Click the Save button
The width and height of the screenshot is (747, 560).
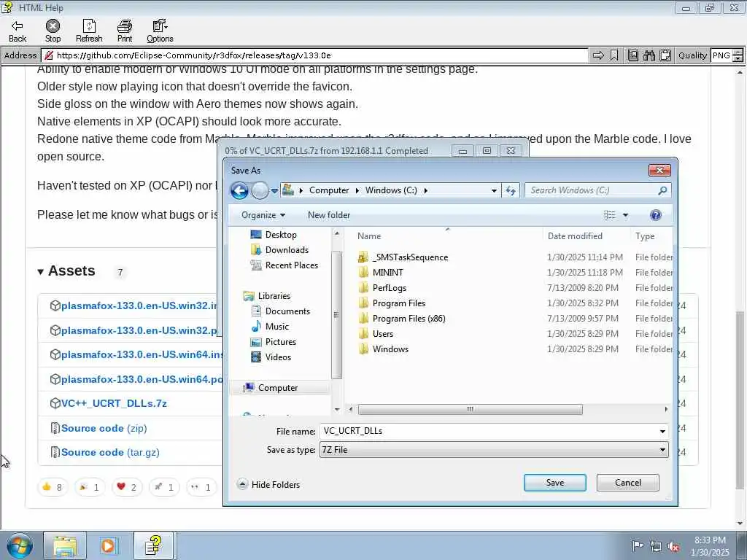[x=555, y=483]
